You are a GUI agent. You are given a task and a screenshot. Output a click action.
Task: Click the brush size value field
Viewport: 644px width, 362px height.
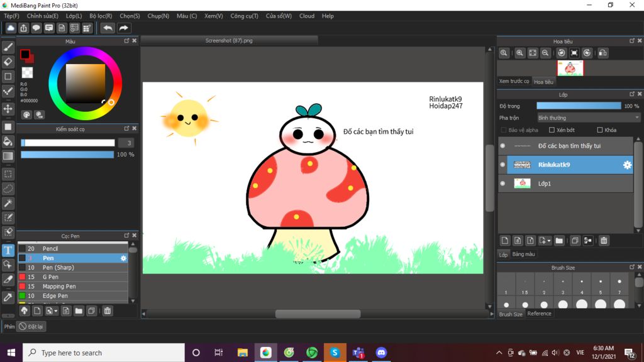126,143
